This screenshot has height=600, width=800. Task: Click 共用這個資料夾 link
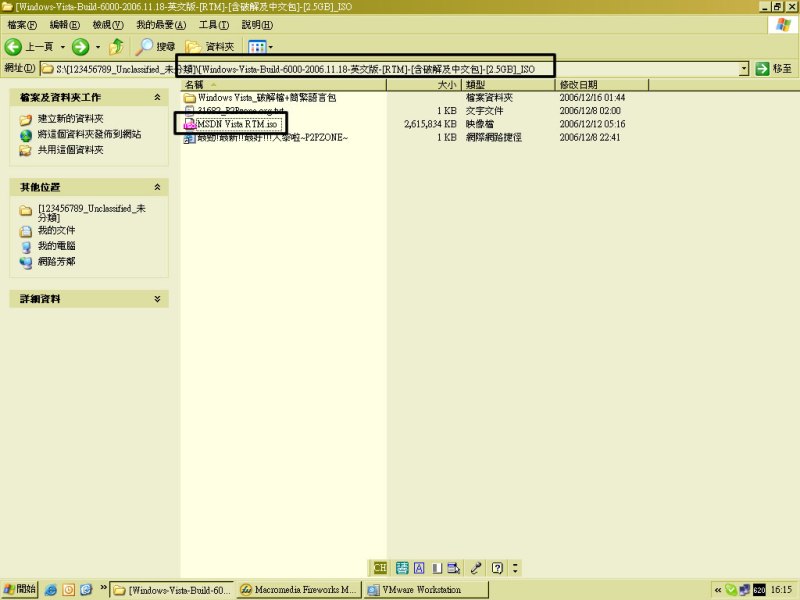(70, 150)
